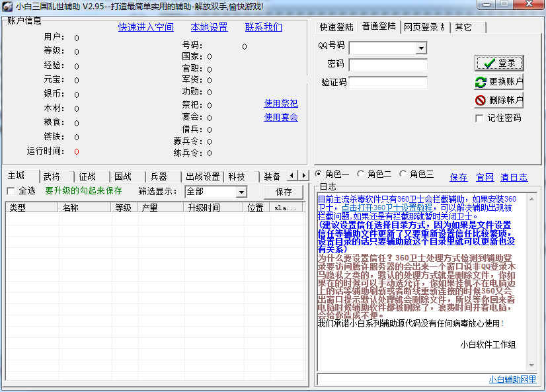546x392 pixels.
Task: Click the 小白软件工作组 signature text
Action: pos(488,344)
